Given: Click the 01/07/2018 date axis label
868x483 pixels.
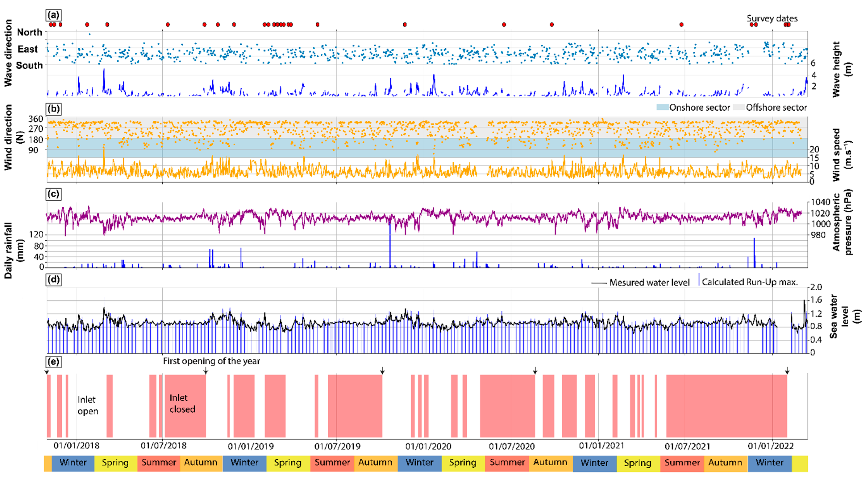Looking at the screenshot, I should (x=164, y=446).
